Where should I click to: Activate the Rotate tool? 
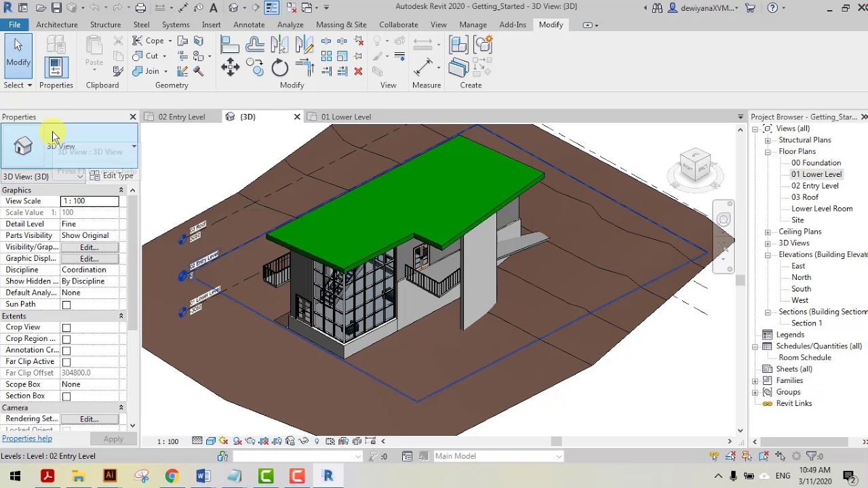tap(279, 67)
